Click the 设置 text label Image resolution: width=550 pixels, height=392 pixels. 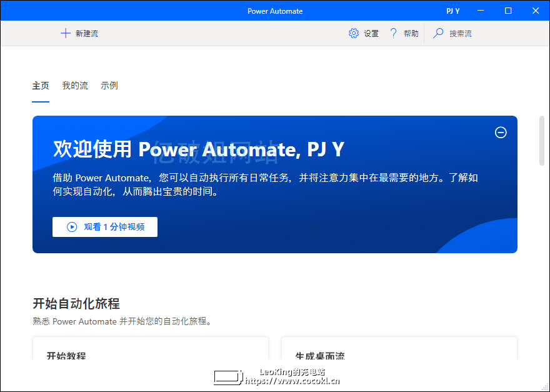[371, 34]
